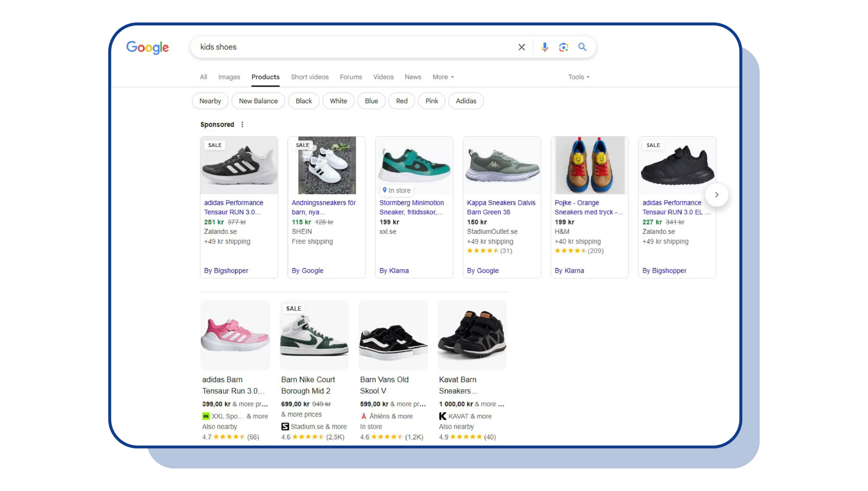Open the SHEIN white sneakers image
Image resolution: width=868 pixels, height=491 pixels.
coord(327,165)
